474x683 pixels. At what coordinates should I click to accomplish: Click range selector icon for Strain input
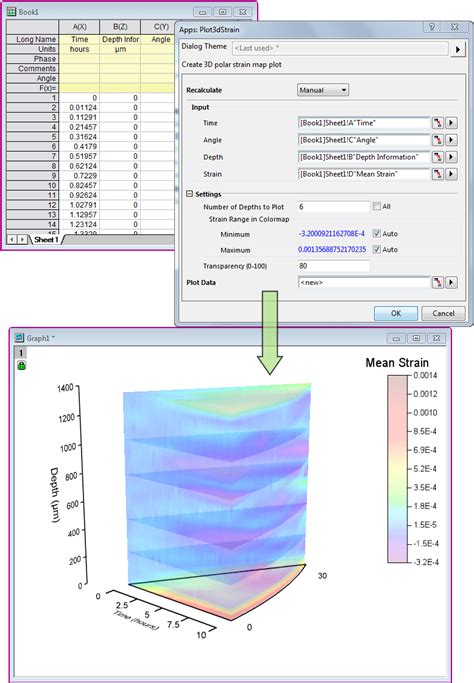[x=437, y=174]
